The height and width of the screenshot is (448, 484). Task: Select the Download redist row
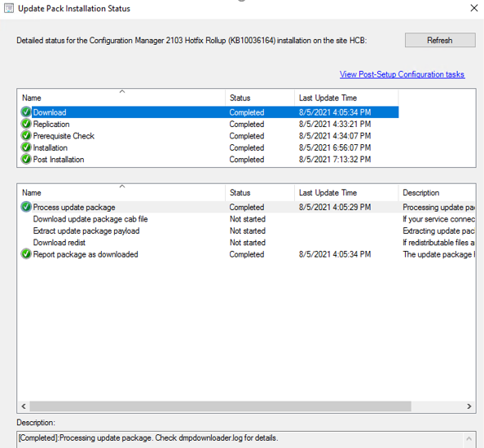click(x=248, y=243)
